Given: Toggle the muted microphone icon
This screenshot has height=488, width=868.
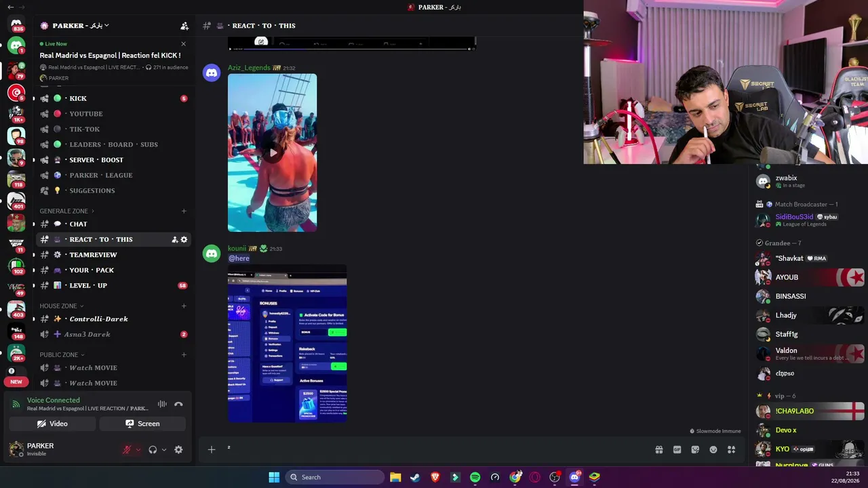Looking at the screenshot, I should pos(126,449).
